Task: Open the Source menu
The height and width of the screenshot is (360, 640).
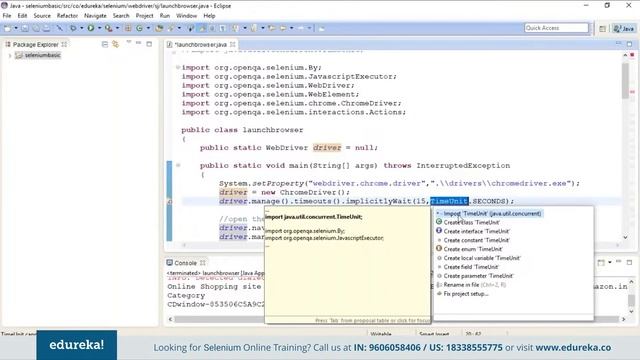Action: 42,16
